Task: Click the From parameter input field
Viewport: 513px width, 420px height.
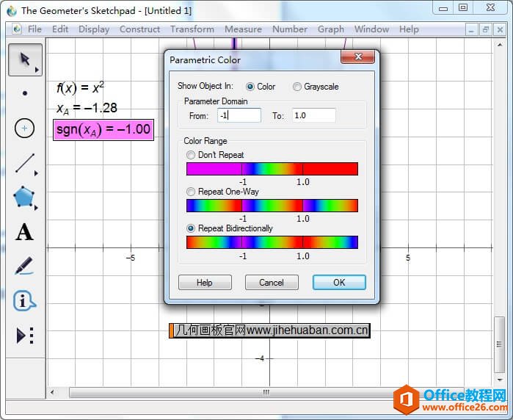Action: (x=239, y=115)
